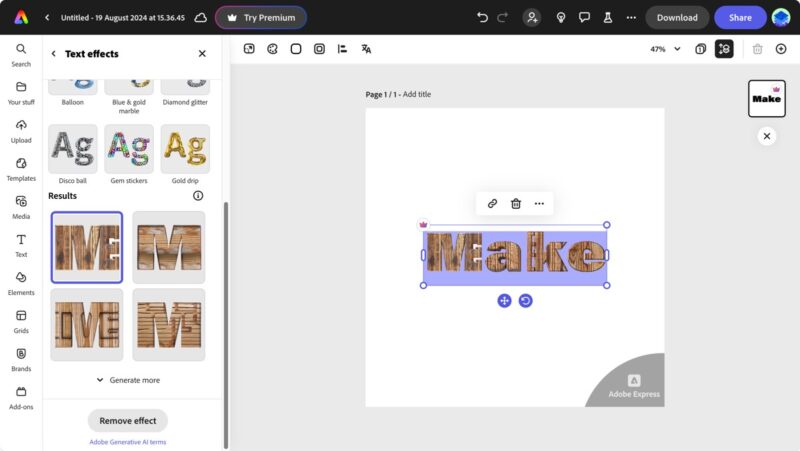Viewport: 800px width, 451px height.
Task: Open the user profile avatar
Action: point(781,17)
